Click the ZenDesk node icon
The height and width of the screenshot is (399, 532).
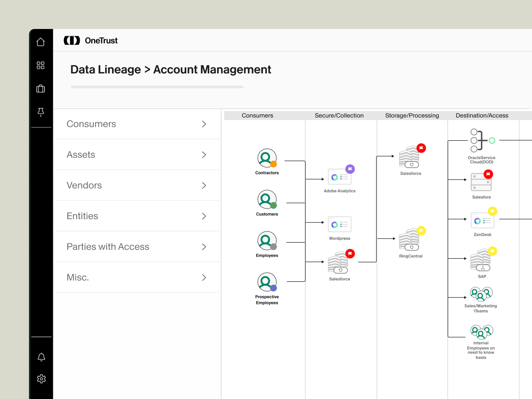pos(482,221)
